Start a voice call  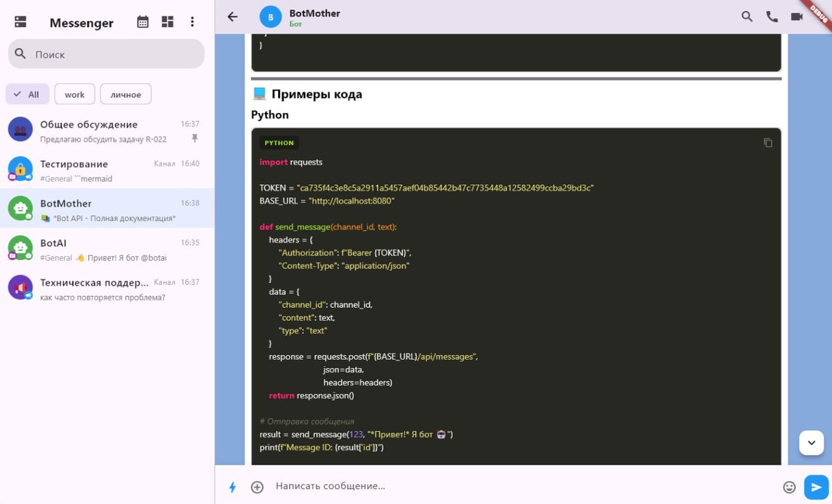pos(772,17)
